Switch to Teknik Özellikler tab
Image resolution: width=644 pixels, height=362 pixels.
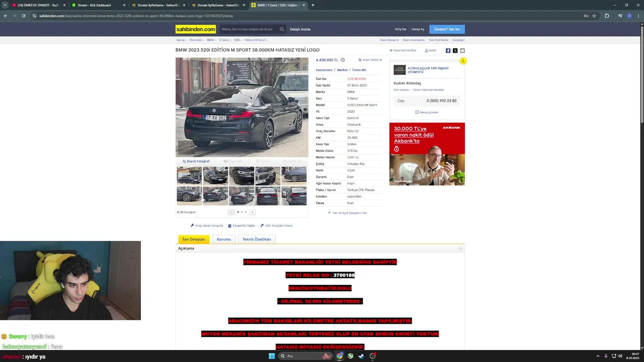(257, 239)
